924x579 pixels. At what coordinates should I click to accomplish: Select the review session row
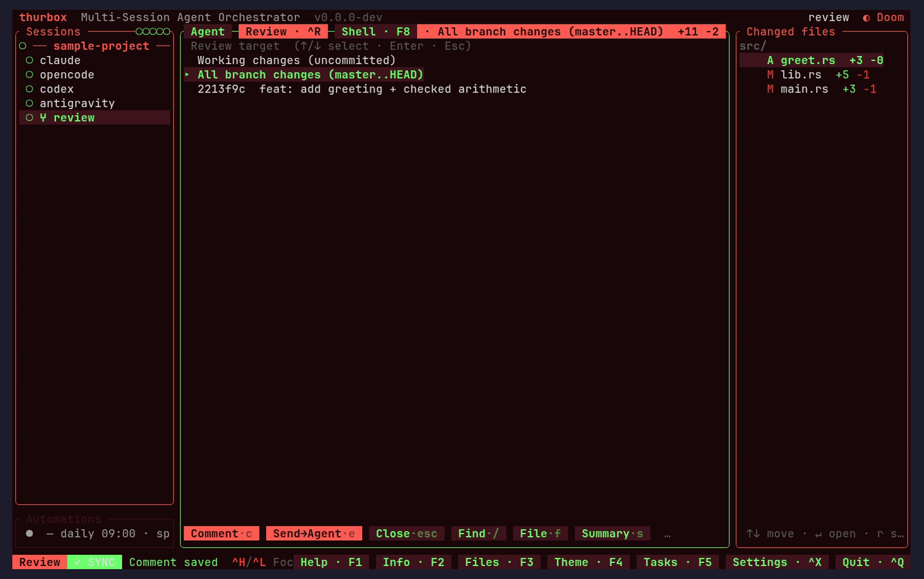coord(95,118)
